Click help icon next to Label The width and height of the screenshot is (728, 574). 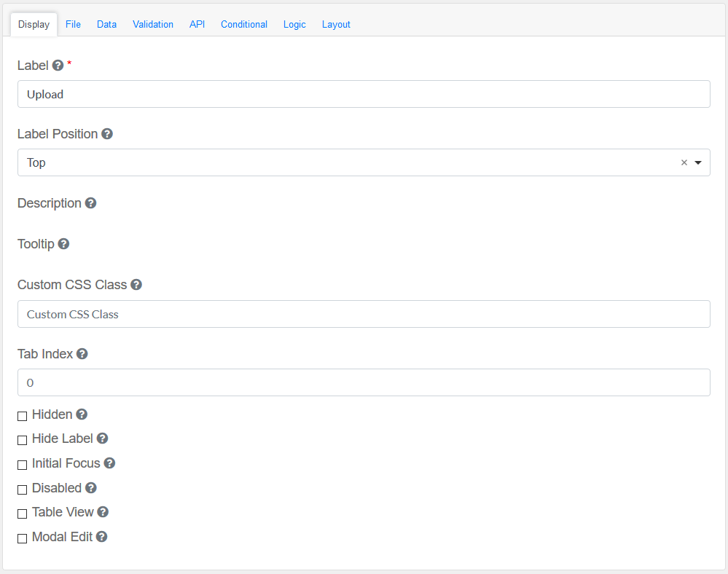click(58, 66)
